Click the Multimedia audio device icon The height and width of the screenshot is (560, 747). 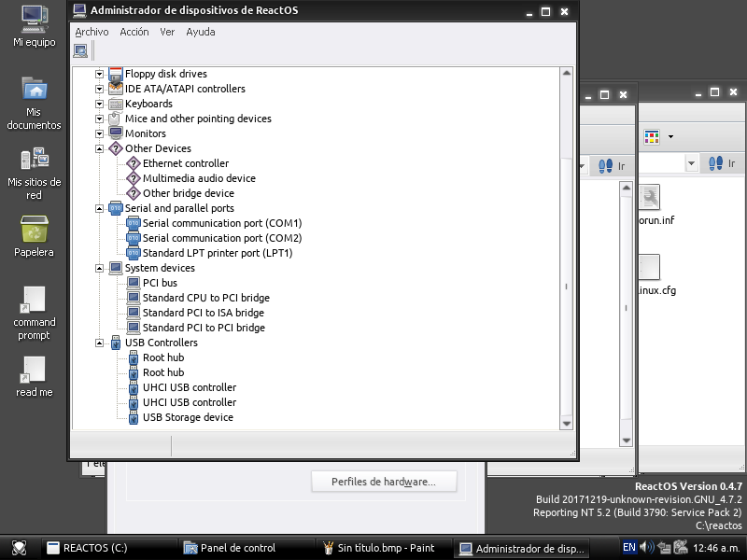click(134, 178)
